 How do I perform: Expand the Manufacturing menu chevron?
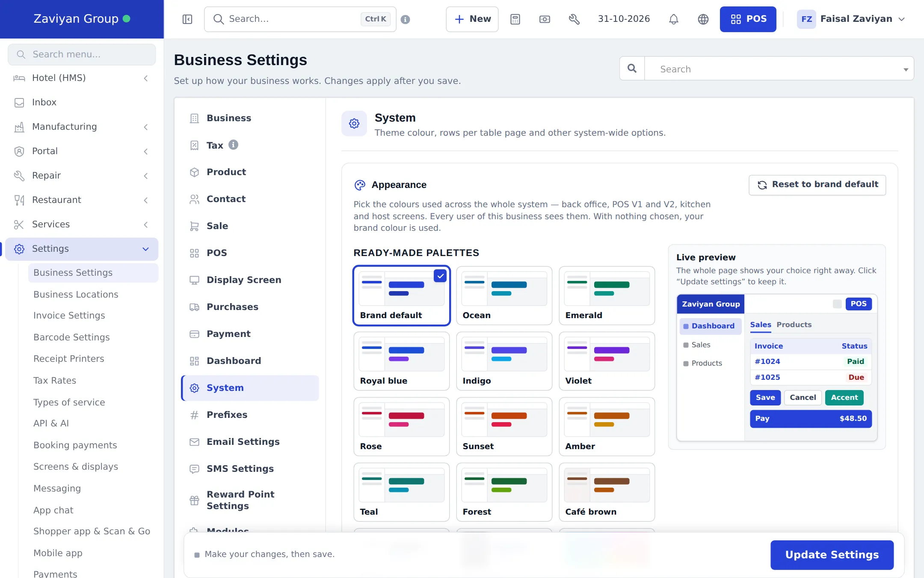(146, 127)
